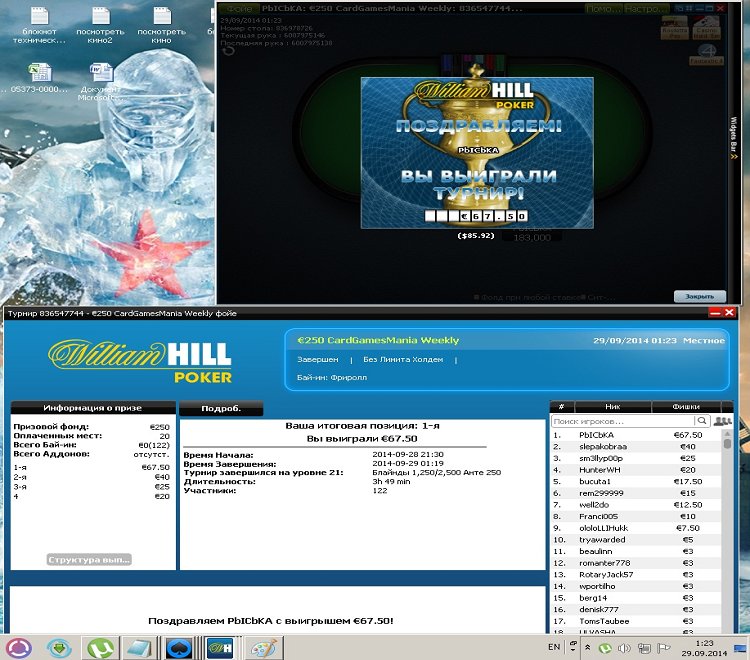This screenshot has height=660, width=750.
Task: Select player row slepakobraa
Action: 635,447
